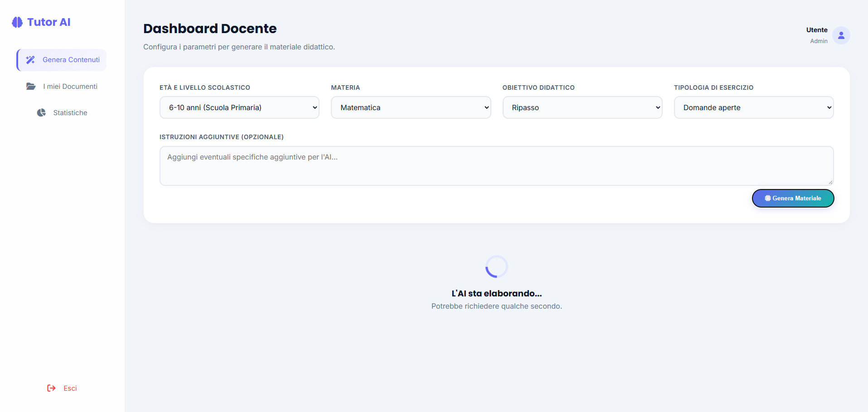Click the folder icon beside I miei Documenti
Screen dimensions: 868x412
point(31,87)
